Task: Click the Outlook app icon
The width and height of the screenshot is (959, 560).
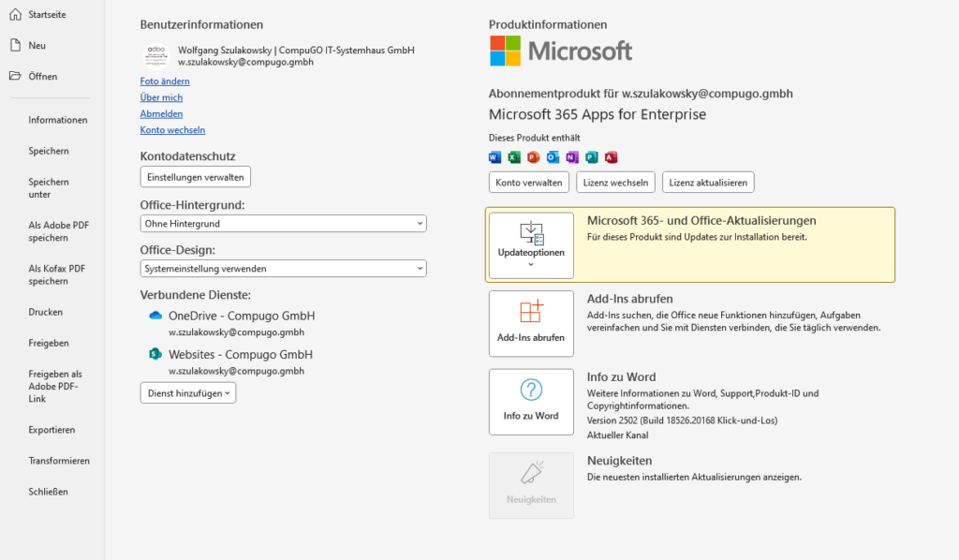Action: 553,157
